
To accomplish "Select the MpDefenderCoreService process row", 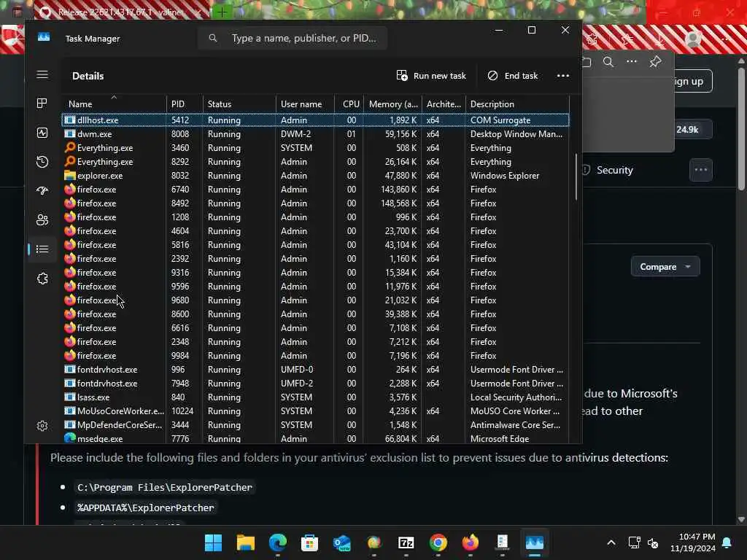I will click(315, 424).
